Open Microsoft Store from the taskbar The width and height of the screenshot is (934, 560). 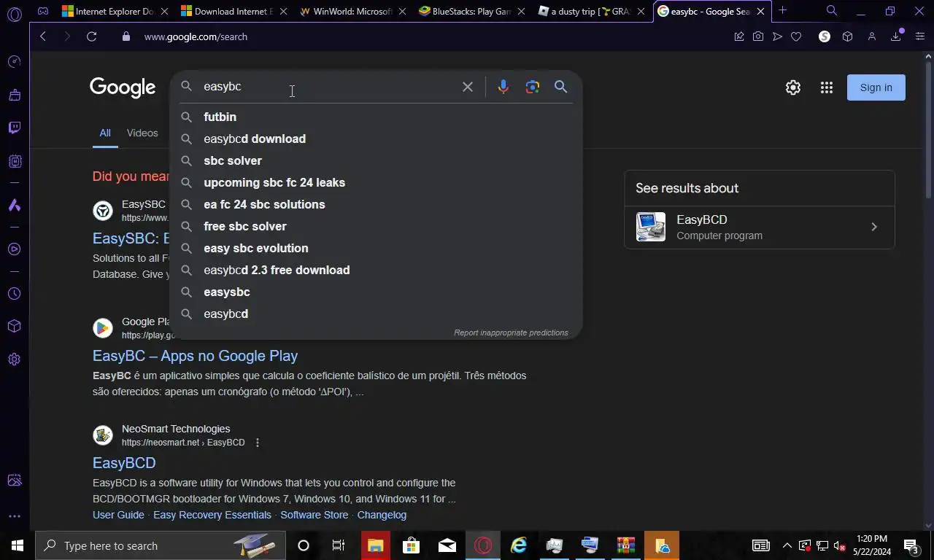click(x=412, y=545)
